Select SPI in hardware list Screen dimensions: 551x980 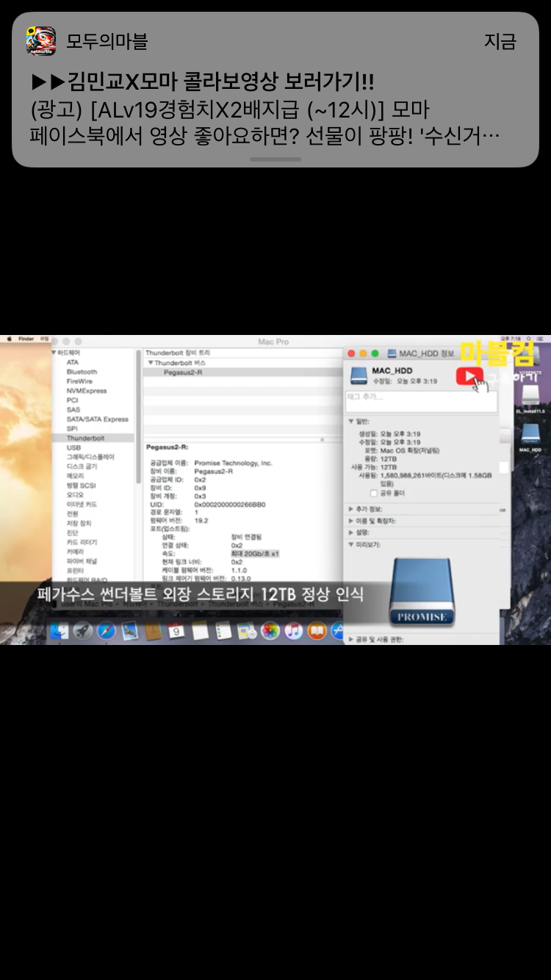coord(72,428)
